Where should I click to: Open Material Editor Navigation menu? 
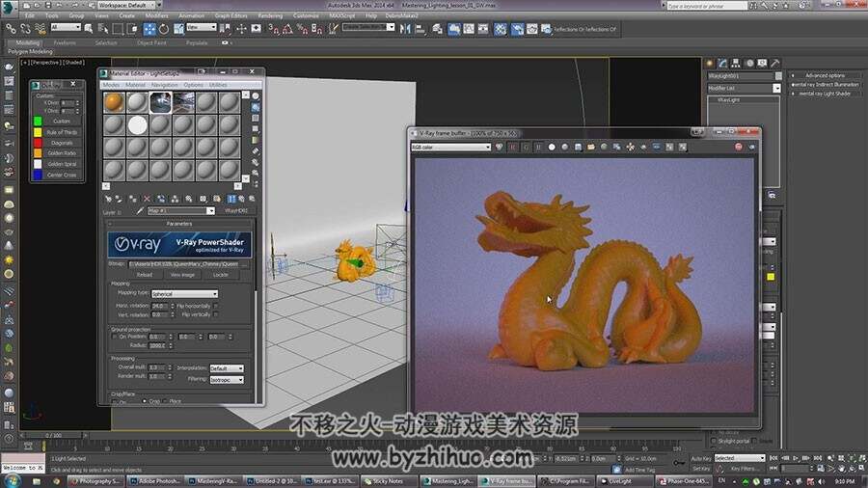coord(164,85)
